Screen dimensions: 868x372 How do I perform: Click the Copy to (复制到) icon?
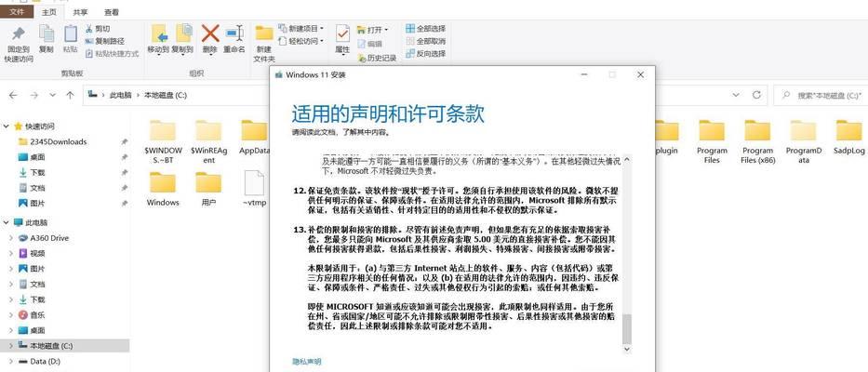[182, 34]
